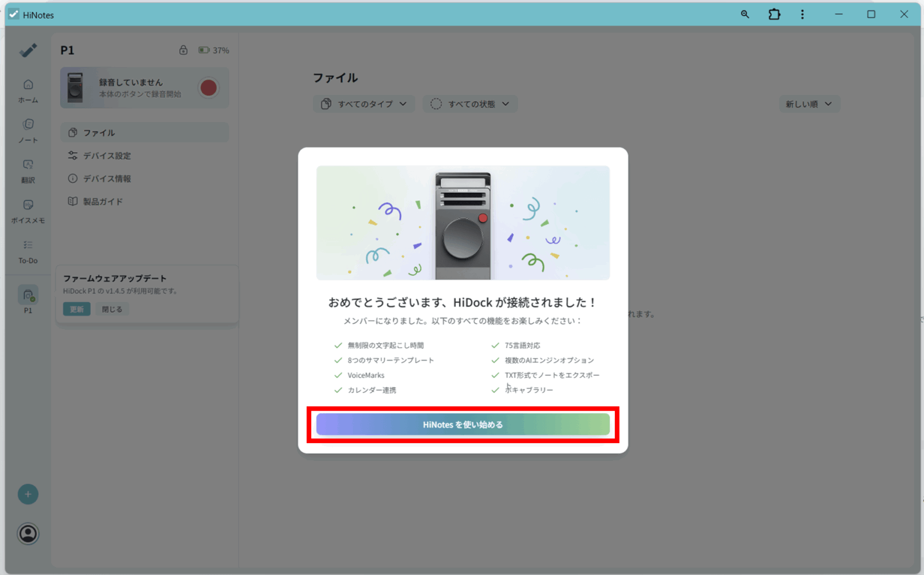Go to ノート in the sidebar
This screenshot has width=924, height=575.
click(x=28, y=131)
